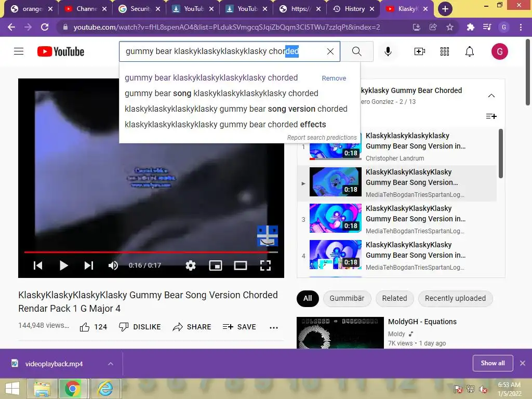Click the share page icon in address bar

click(x=433, y=27)
